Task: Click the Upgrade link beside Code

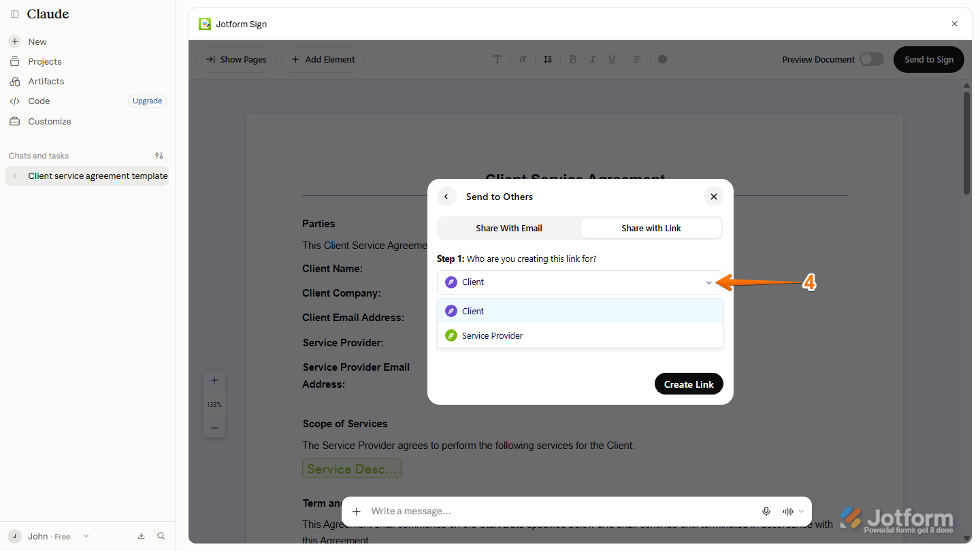Action: click(x=147, y=101)
